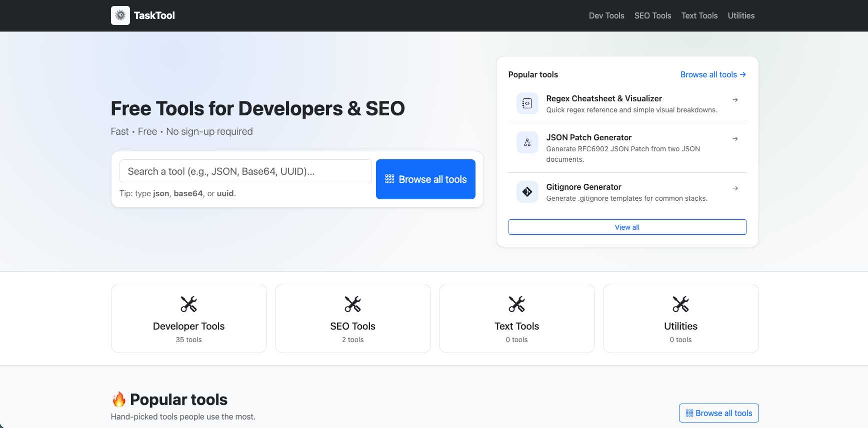This screenshot has height=428, width=868.
Task: Click arrow on Regex Cheatsheet row
Action: click(735, 100)
